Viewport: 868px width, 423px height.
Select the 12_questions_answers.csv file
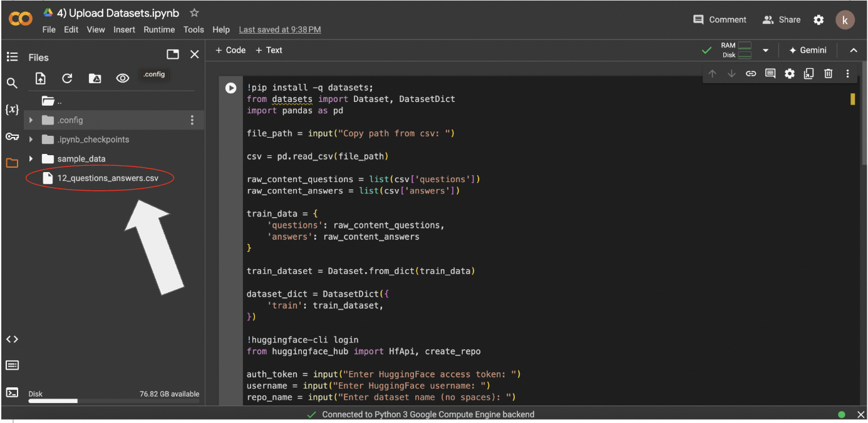pyautogui.click(x=107, y=178)
